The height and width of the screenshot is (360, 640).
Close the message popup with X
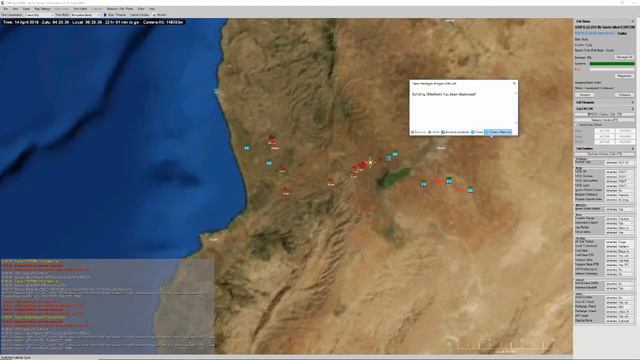tap(514, 83)
